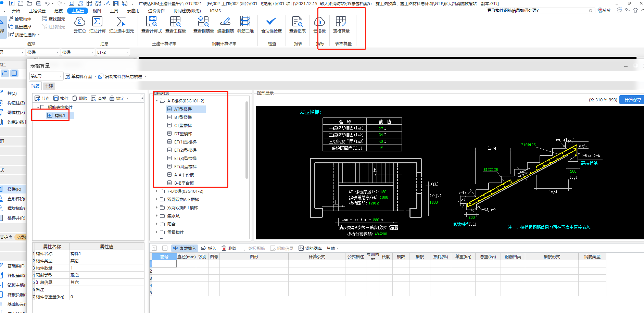Open the 造价协作 ribbon tab
This screenshot has height=313, width=644.
(156, 11)
